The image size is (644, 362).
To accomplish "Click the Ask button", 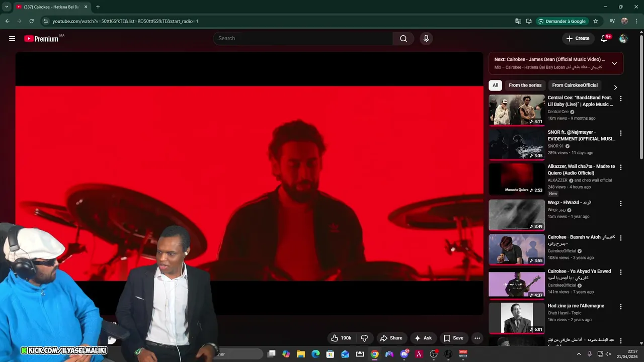I will [x=423, y=338].
